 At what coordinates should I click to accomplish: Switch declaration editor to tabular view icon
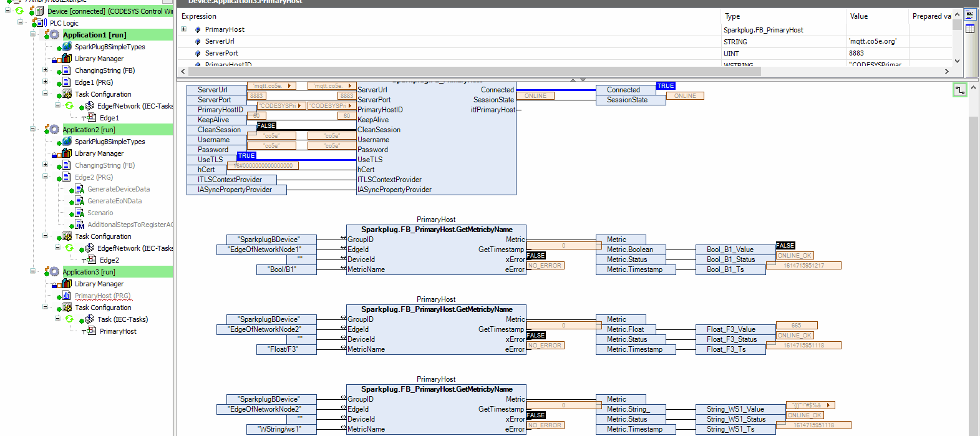970,29
